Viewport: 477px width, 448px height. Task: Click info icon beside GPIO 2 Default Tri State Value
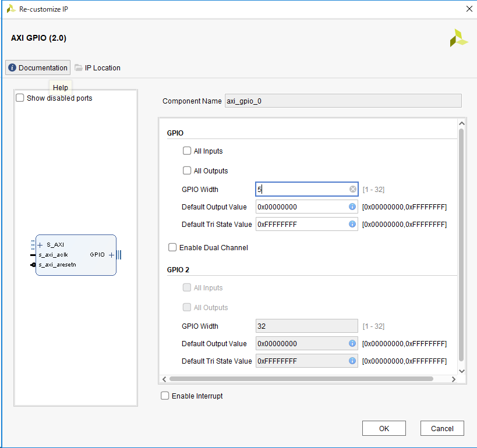(x=352, y=361)
